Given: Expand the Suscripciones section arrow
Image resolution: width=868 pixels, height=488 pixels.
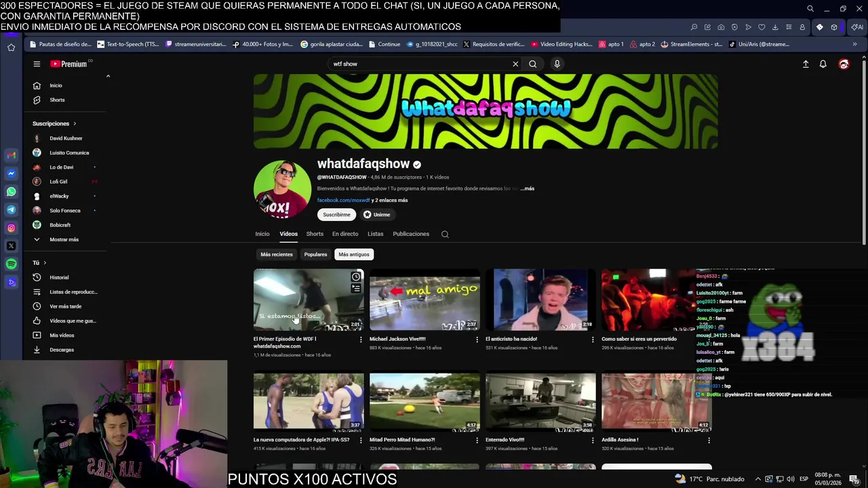Looking at the screenshot, I should coord(75,123).
